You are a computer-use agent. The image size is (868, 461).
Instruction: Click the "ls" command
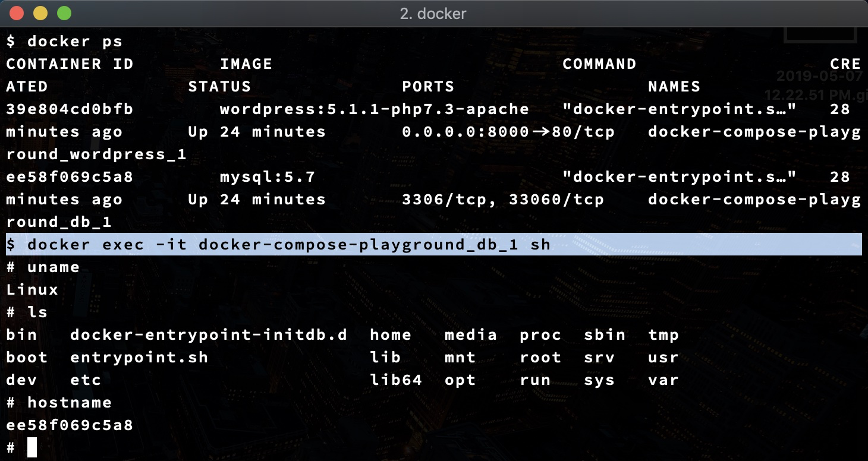click(37, 312)
